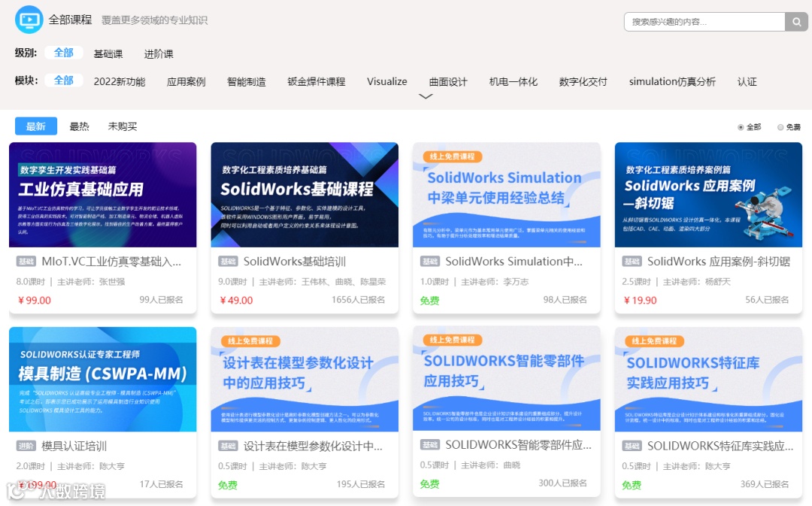
Task: Select 全部 in the 级别 filter
Action: pos(64,53)
